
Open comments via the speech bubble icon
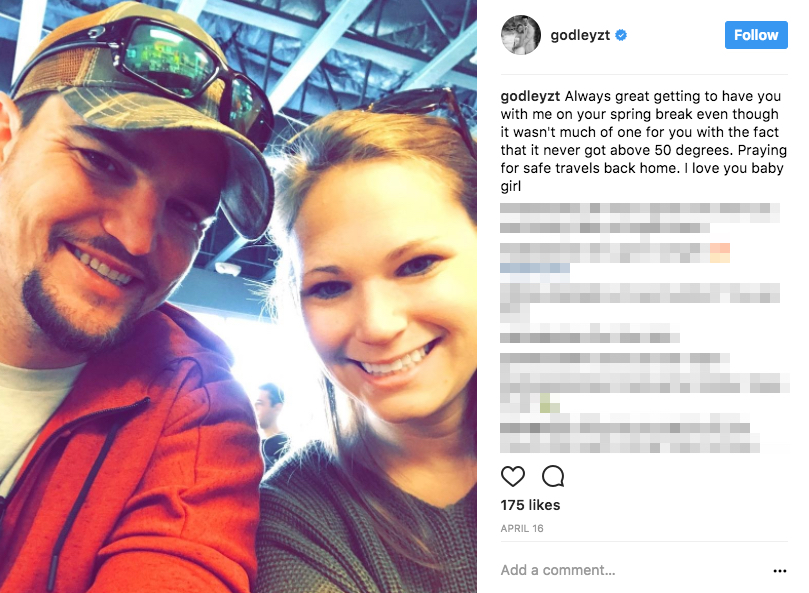[553, 476]
